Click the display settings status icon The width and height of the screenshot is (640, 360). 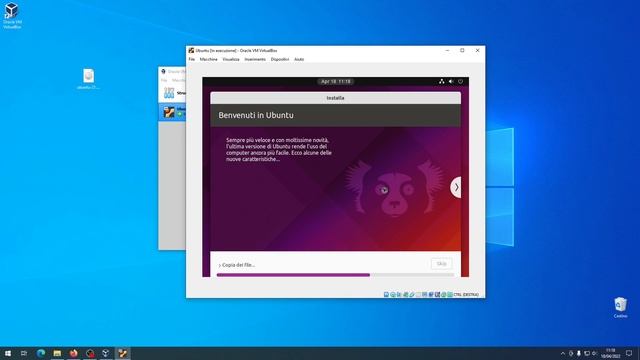tap(424, 294)
